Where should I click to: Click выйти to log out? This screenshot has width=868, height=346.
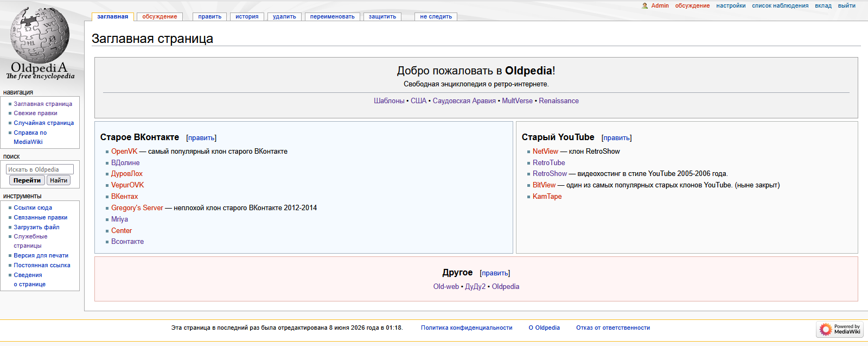[x=847, y=6]
